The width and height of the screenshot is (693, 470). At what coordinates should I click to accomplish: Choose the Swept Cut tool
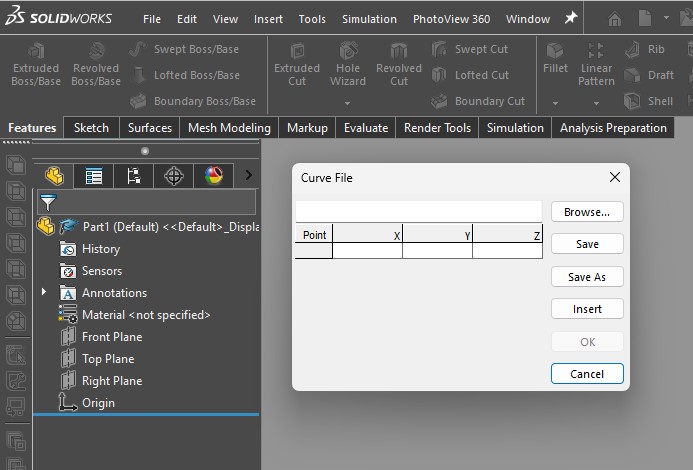pyautogui.click(x=469, y=49)
